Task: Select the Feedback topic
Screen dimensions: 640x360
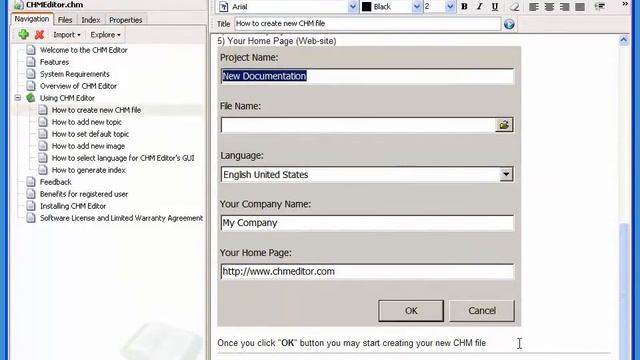Action: coord(56,182)
